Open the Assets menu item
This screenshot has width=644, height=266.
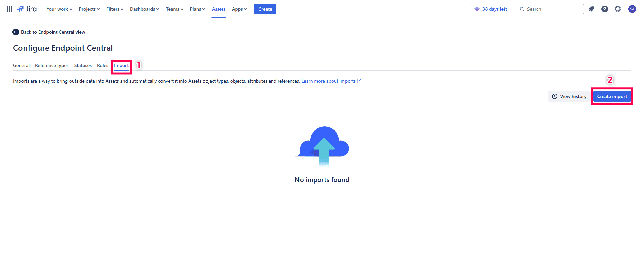pos(219,9)
